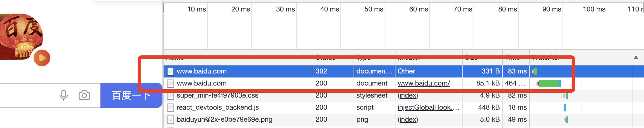Focus the Baidu search input box
This screenshot has height=128, width=644.
tap(29, 95)
